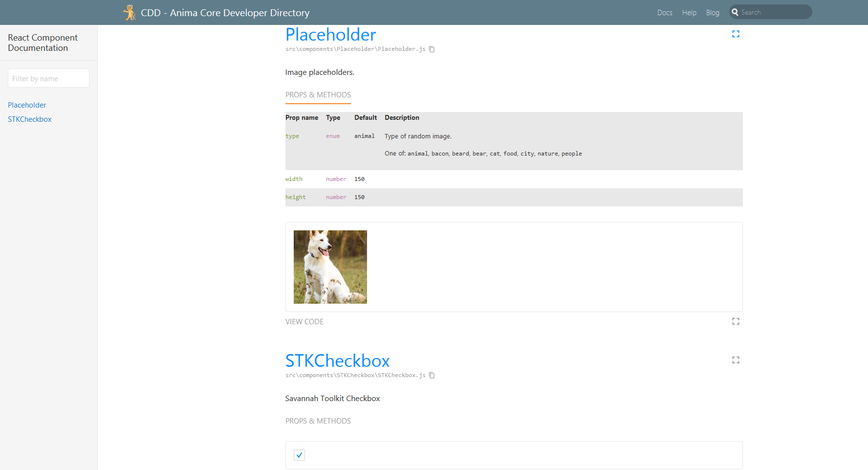Click the 'Description' column header
868x470 pixels.
402,118
